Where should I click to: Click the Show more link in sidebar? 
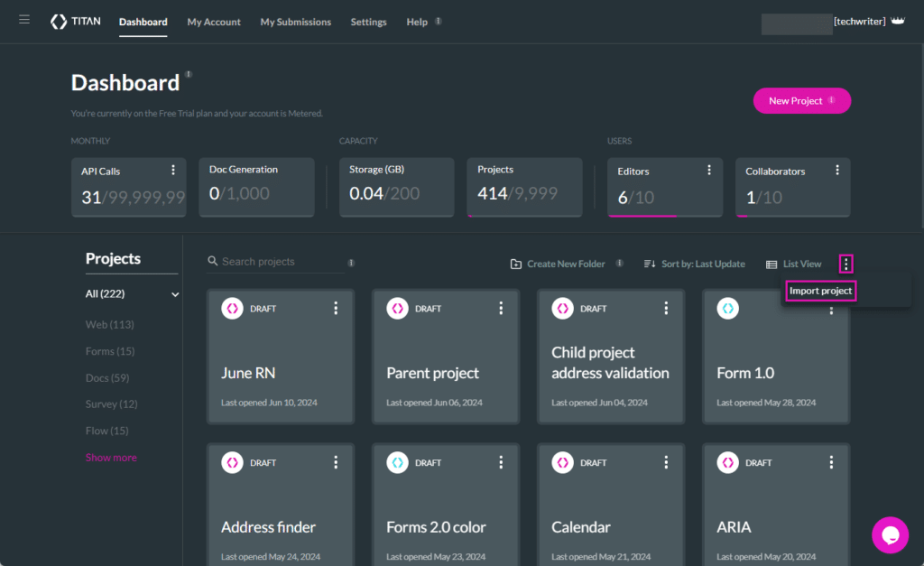pos(110,458)
